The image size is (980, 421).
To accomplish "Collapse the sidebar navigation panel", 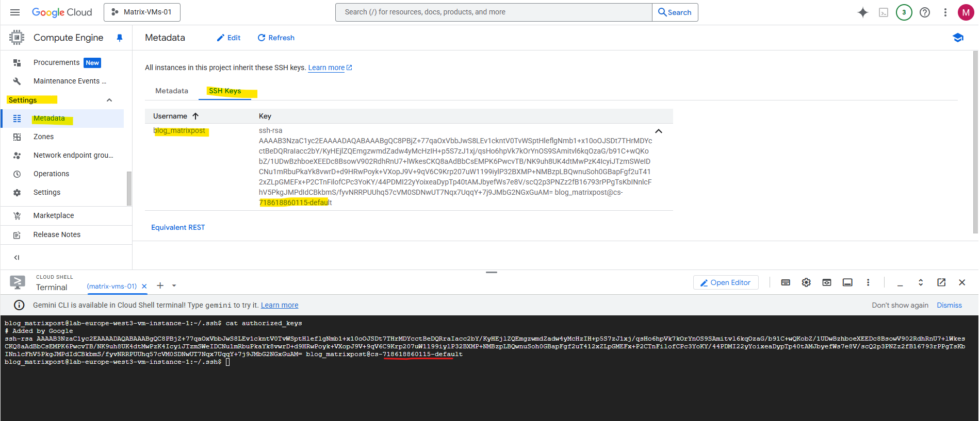I will 17,257.
